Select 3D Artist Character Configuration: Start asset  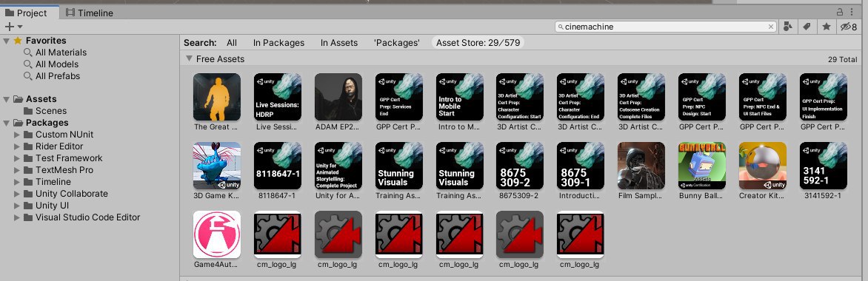click(x=520, y=97)
